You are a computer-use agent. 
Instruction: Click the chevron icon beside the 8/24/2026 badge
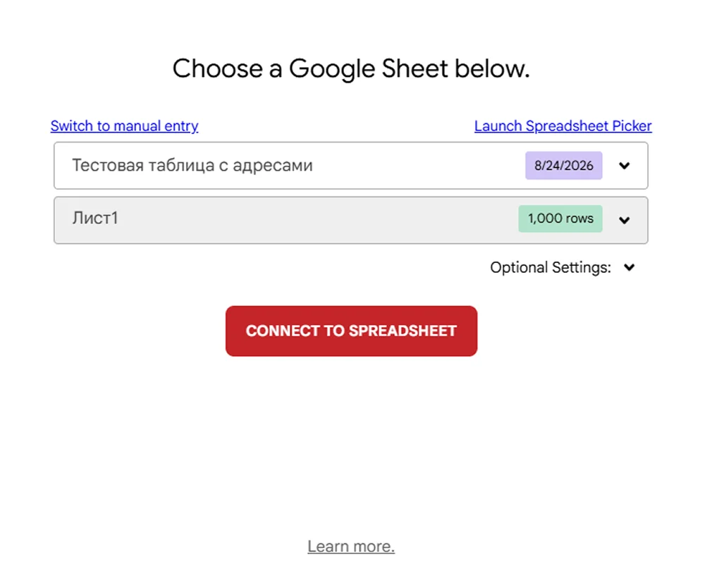[x=624, y=166]
